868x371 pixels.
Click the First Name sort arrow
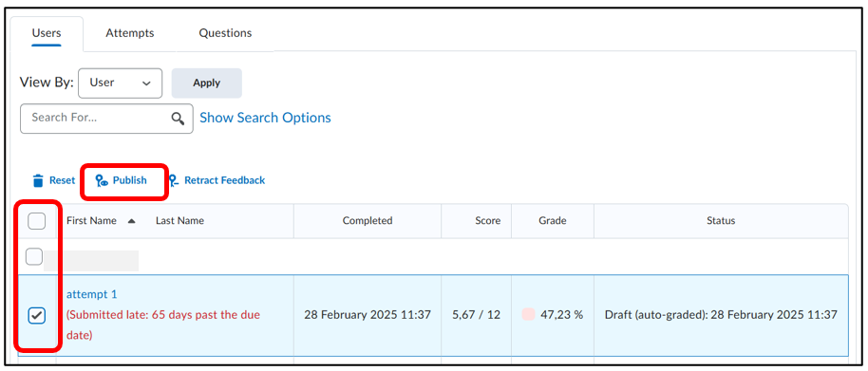131,221
